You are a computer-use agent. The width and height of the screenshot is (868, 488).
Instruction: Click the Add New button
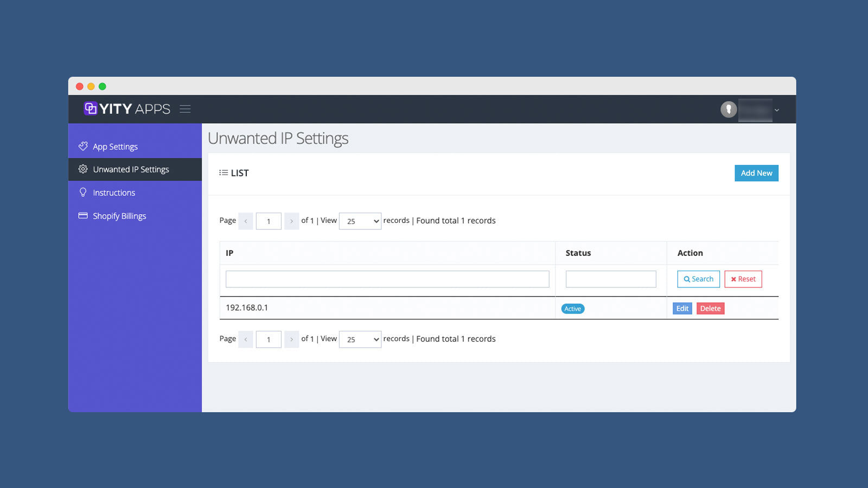(756, 173)
